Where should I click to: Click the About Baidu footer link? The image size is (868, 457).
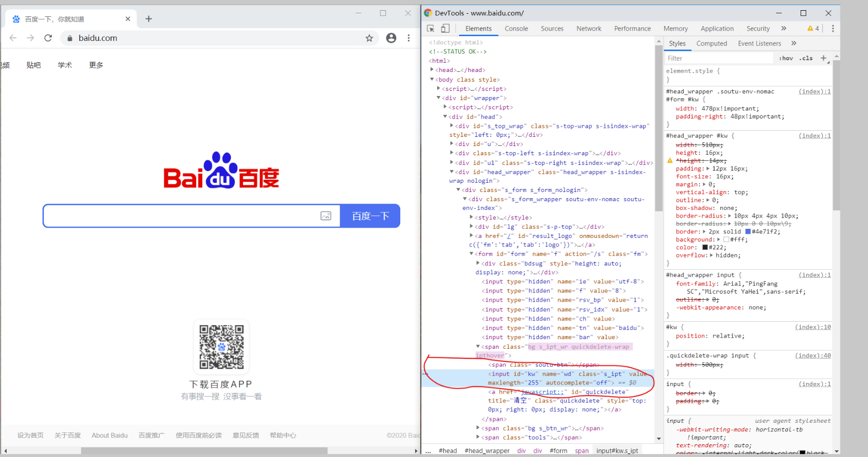click(110, 436)
